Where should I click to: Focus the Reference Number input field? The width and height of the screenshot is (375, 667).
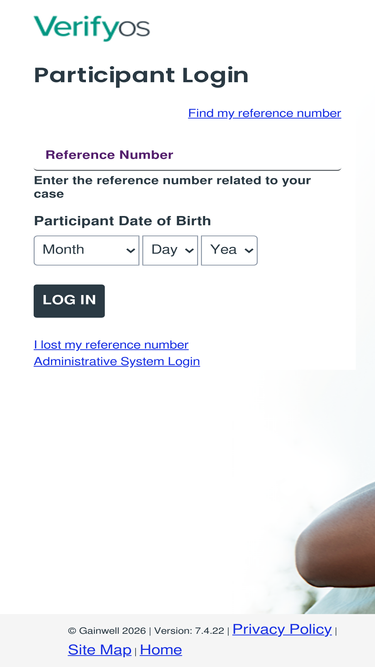tap(188, 155)
